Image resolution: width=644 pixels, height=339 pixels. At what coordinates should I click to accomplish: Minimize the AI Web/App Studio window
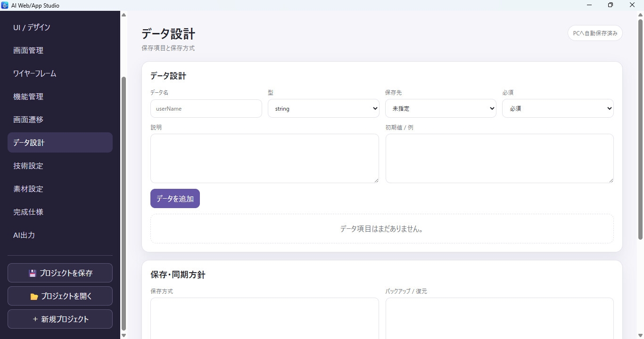[589, 5]
